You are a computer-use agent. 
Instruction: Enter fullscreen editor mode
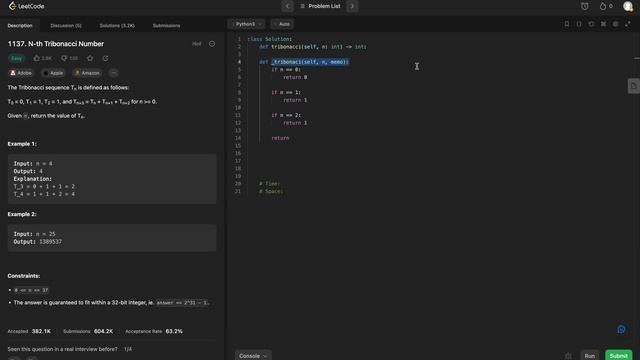pos(628,24)
